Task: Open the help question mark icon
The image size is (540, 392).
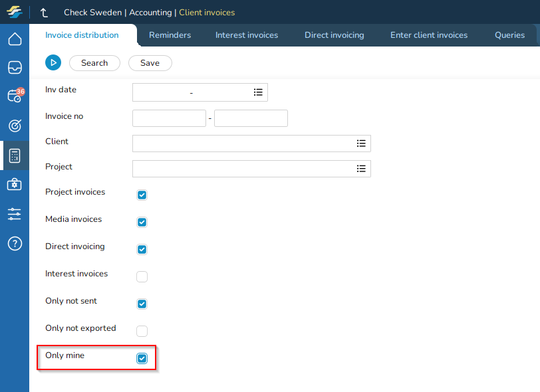Action: click(x=15, y=243)
